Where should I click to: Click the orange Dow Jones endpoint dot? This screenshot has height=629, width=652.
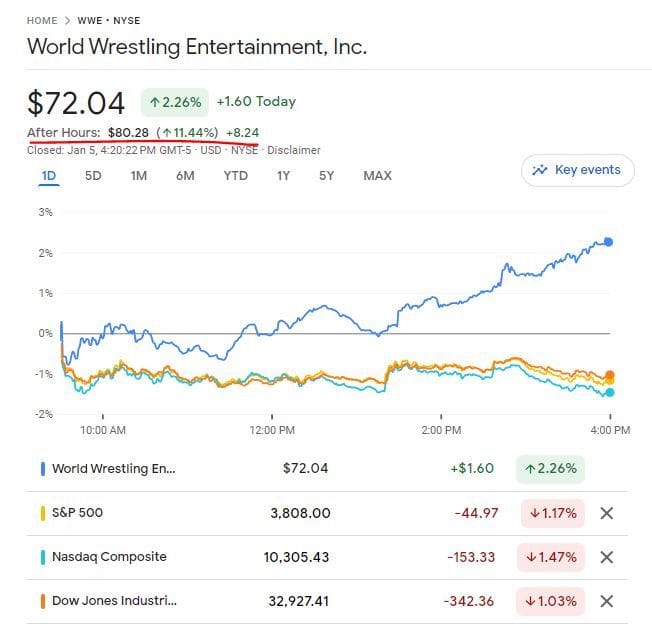point(610,376)
